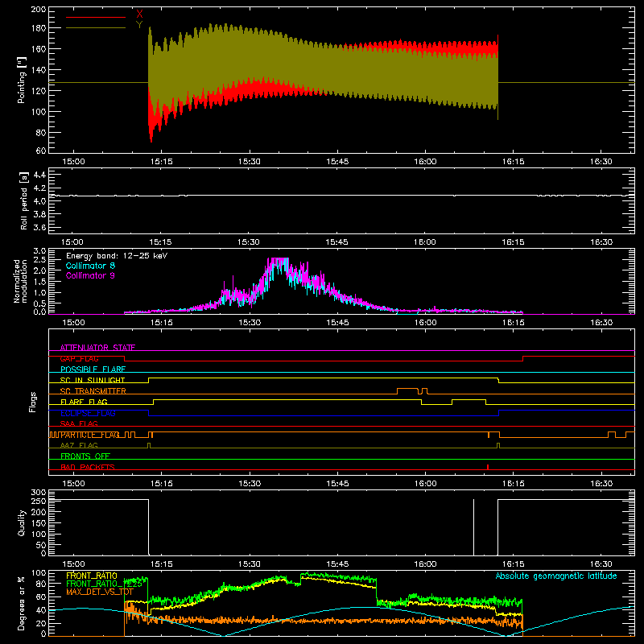Click 15:15 time label under Pointing plot
This screenshot has width=644, height=644.
[x=162, y=162]
